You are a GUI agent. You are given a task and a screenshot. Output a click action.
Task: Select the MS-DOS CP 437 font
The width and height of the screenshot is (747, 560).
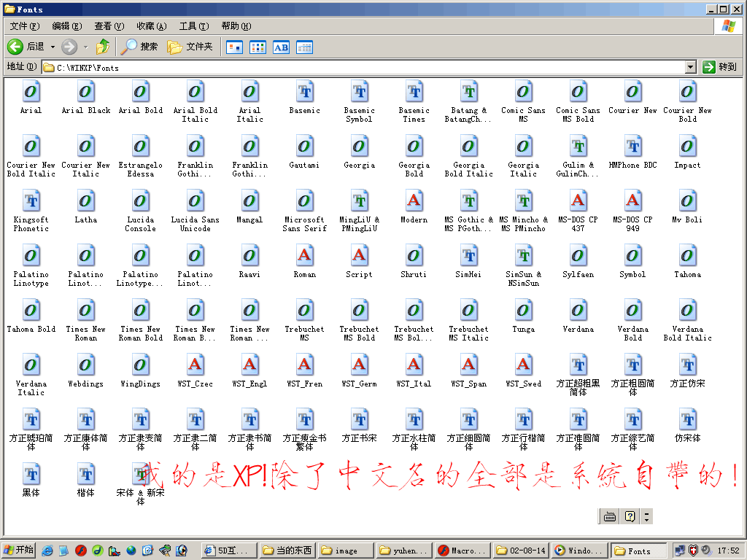coord(578,201)
